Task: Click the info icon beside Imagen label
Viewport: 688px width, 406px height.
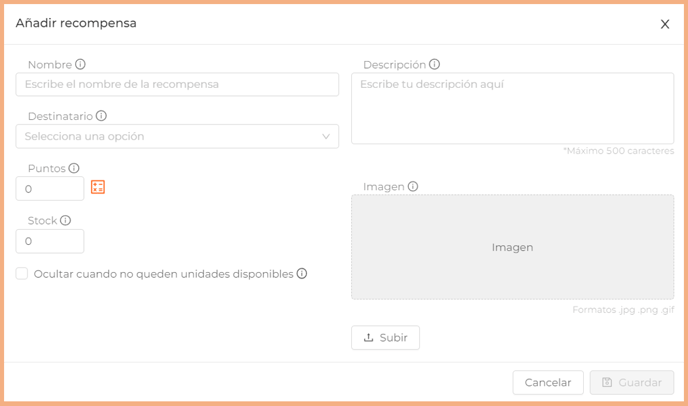Action: [413, 186]
